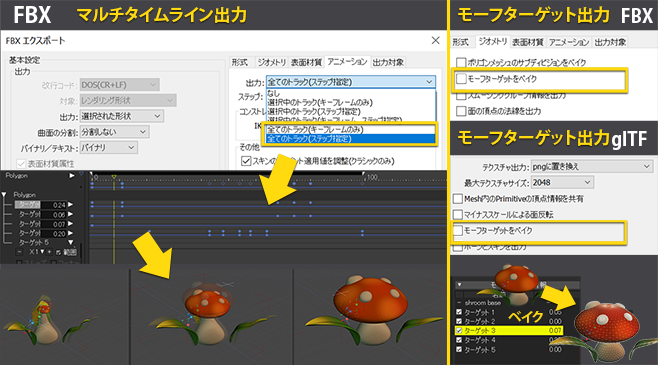Open the 最大テクスチャサイズ 2048 dropdown

click(562, 182)
